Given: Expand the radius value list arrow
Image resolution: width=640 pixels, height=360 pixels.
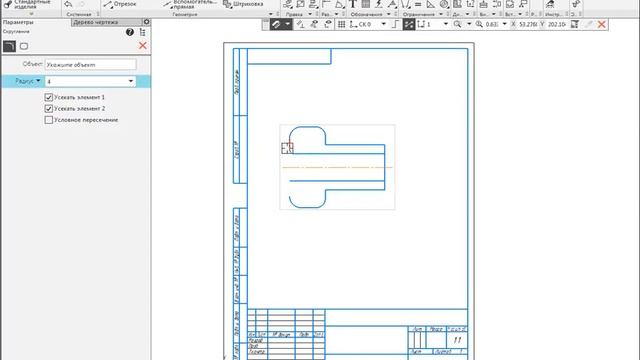Looking at the screenshot, I should [x=131, y=81].
